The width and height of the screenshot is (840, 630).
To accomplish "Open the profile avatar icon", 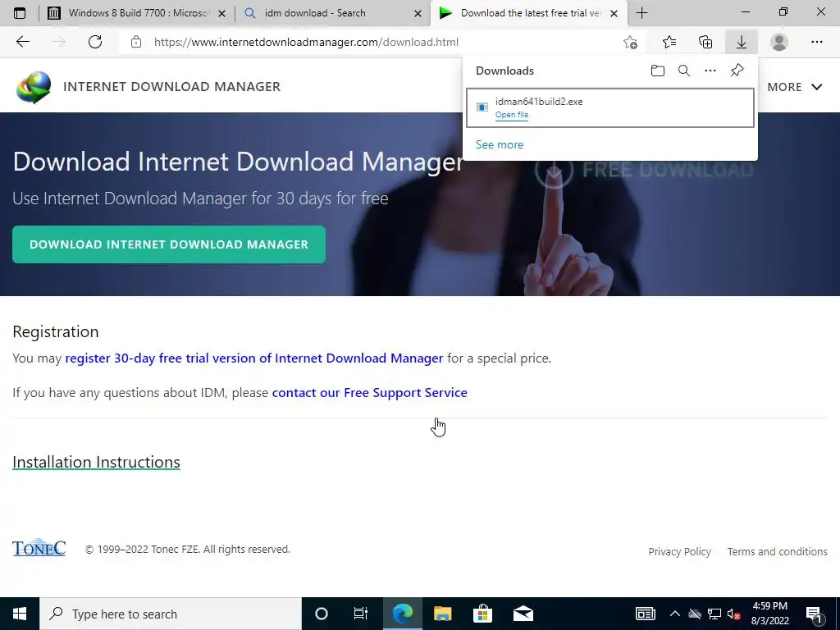I will click(x=779, y=42).
